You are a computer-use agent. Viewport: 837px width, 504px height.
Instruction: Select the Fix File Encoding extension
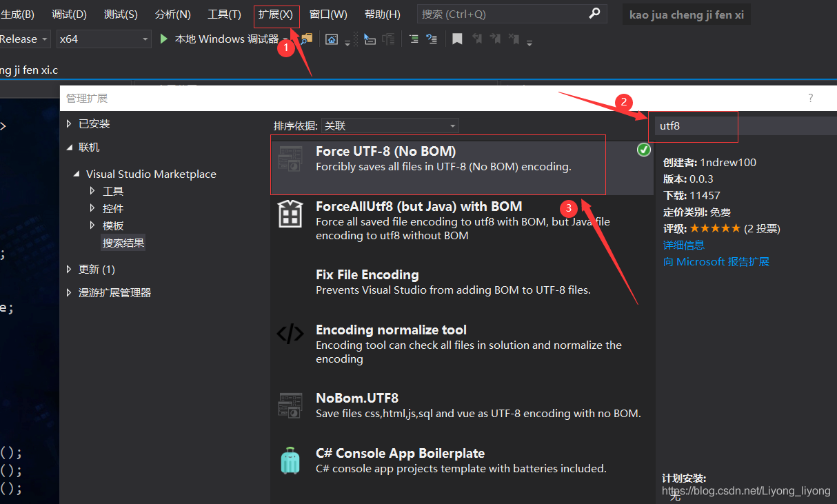[x=461, y=283]
